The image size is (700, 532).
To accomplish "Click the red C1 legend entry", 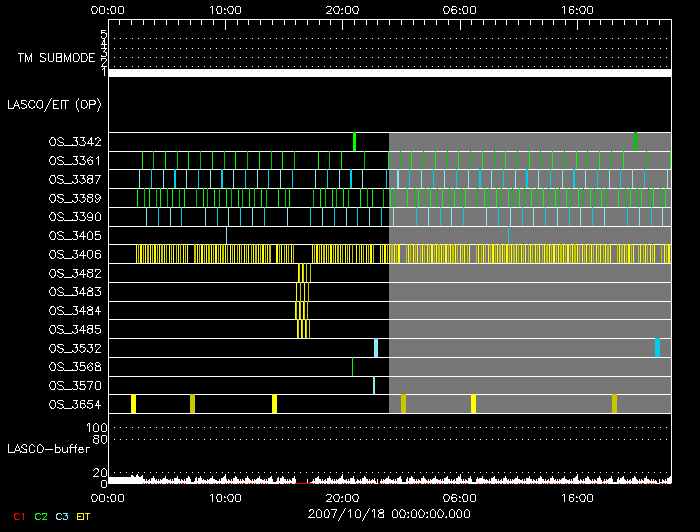I will point(18,516).
